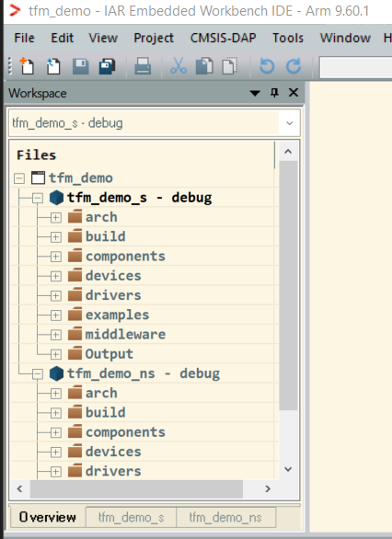Screen dimensions: 392x539
Task: Click the tfm_demo_s project cube icon
Action: [56, 198]
